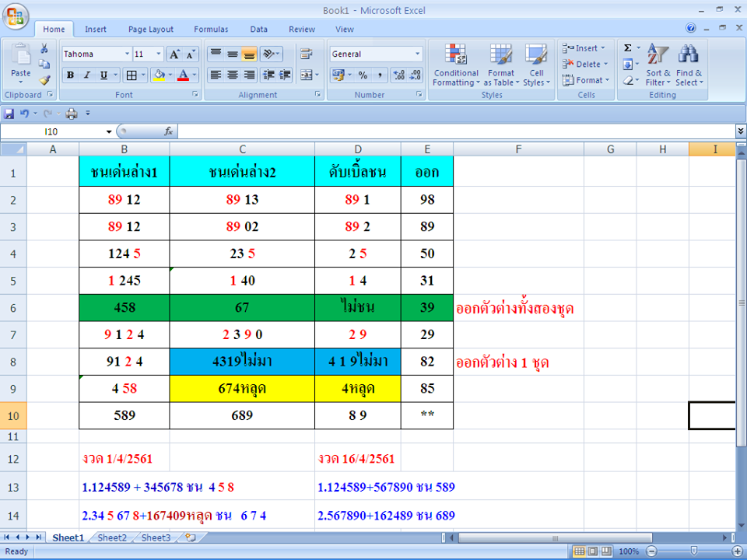Open Conditional Formatting menu

[x=456, y=65]
